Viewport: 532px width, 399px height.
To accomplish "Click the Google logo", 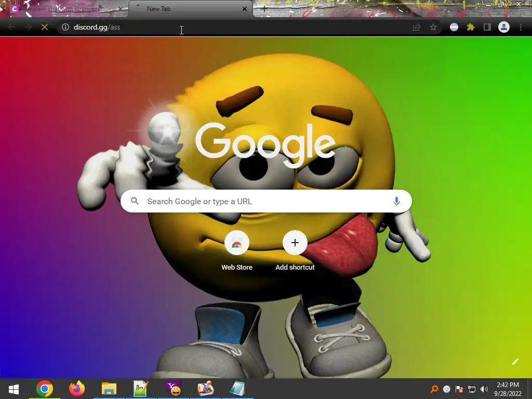I will (x=265, y=145).
